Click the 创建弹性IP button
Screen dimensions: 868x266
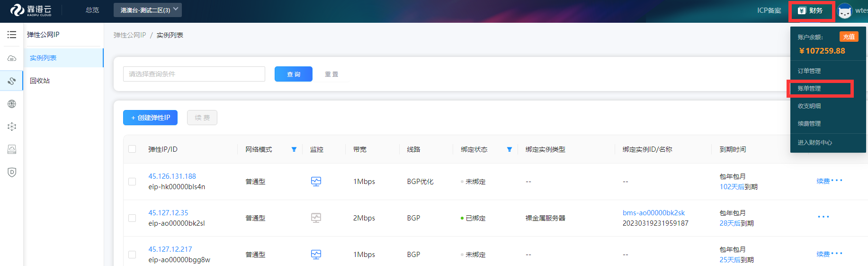pyautogui.click(x=150, y=118)
